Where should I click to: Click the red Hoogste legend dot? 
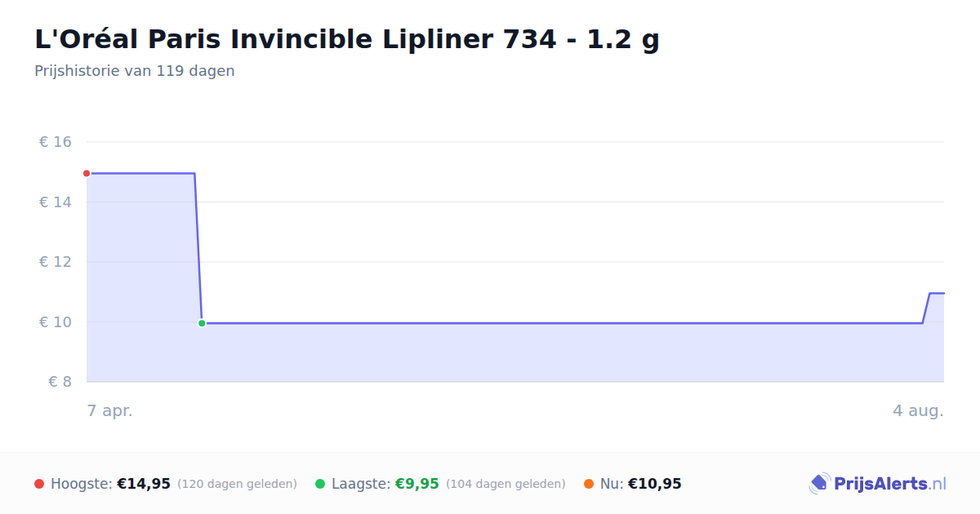point(39,484)
